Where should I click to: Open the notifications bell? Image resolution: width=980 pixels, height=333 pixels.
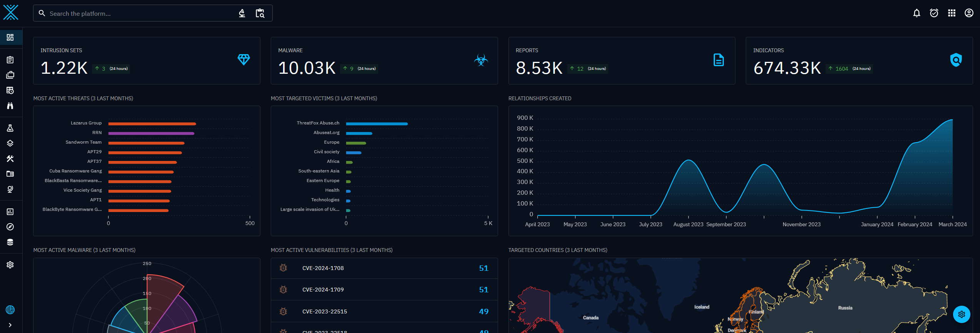[917, 13]
